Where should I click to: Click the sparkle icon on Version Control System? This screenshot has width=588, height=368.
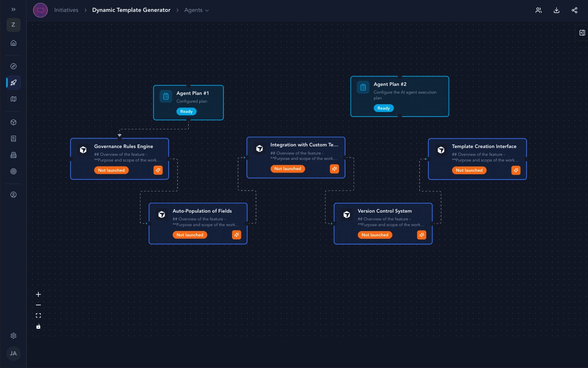(x=422, y=235)
